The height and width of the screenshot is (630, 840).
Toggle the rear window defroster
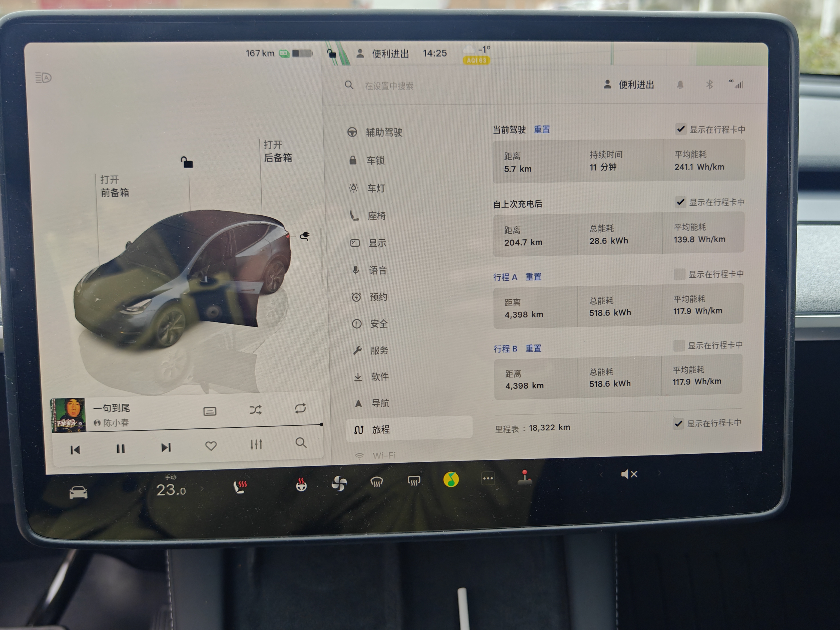[x=414, y=481]
